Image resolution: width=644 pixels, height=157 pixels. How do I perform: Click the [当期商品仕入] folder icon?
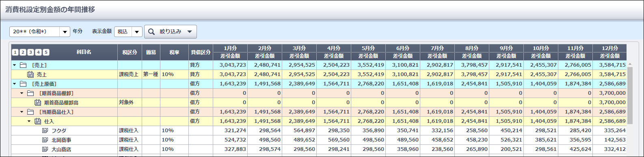pyautogui.click(x=30, y=112)
